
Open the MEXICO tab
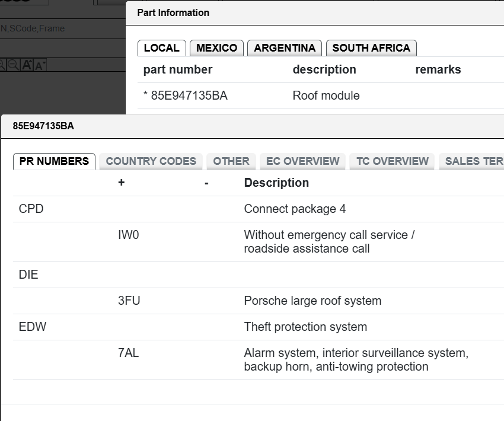(216, 48)
